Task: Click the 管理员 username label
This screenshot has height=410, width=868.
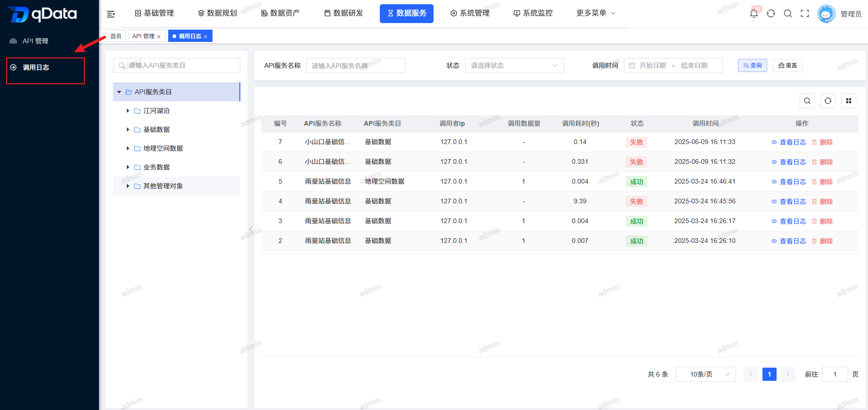Action: point(851,14)
